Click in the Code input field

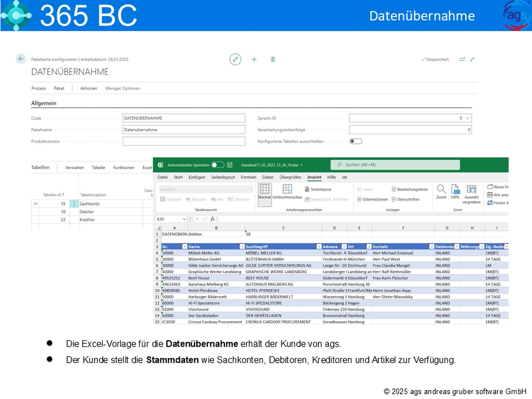pyautogui.click(x=184, y=118)
